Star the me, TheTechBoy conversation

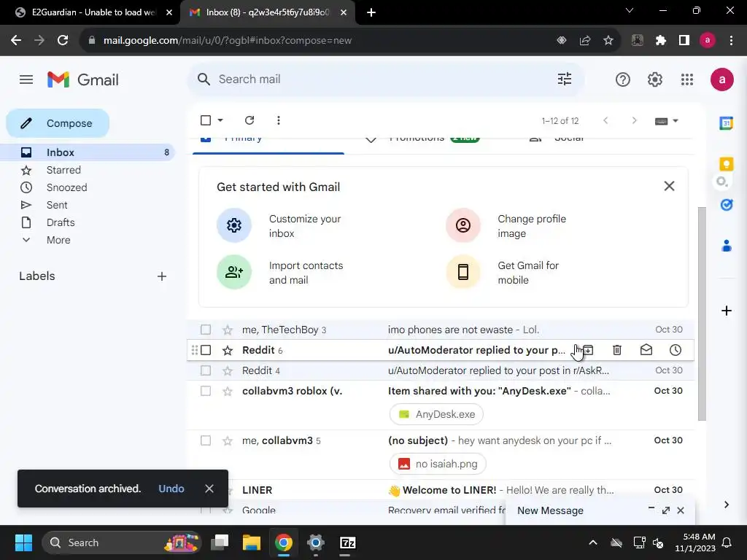(228, 330)
